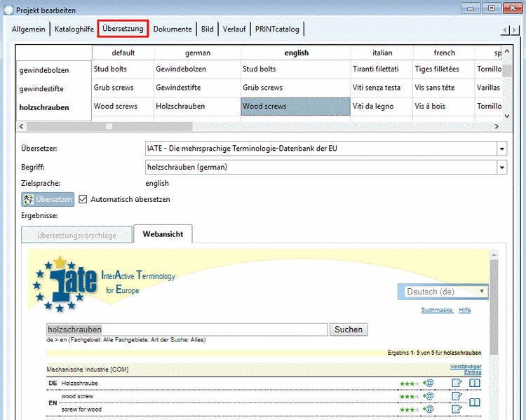Select the Webansicht results tab
Image resolution: width=526 pixels, height=420 pixels.
coord(163,234)
